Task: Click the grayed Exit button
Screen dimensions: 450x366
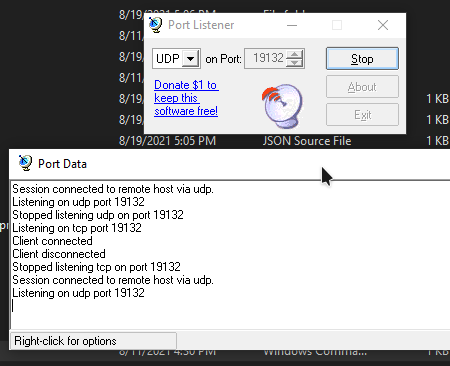Action: point(362,115)
